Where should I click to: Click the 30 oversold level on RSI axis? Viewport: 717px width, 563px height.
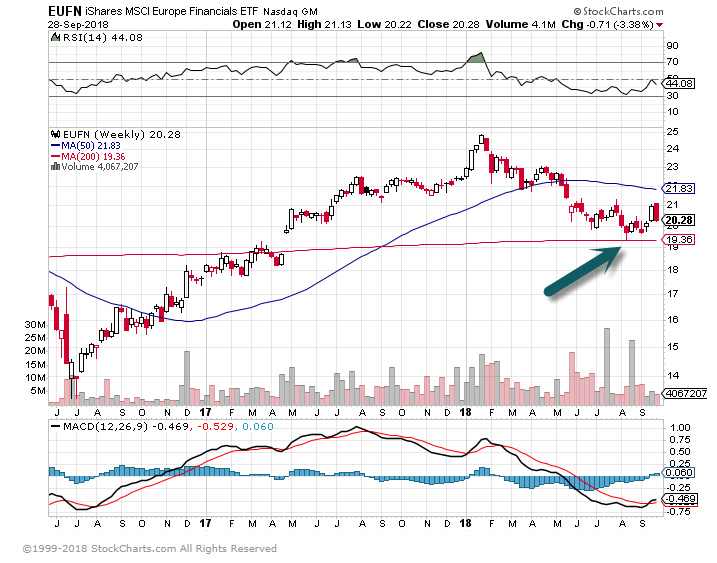pos(673,95)
